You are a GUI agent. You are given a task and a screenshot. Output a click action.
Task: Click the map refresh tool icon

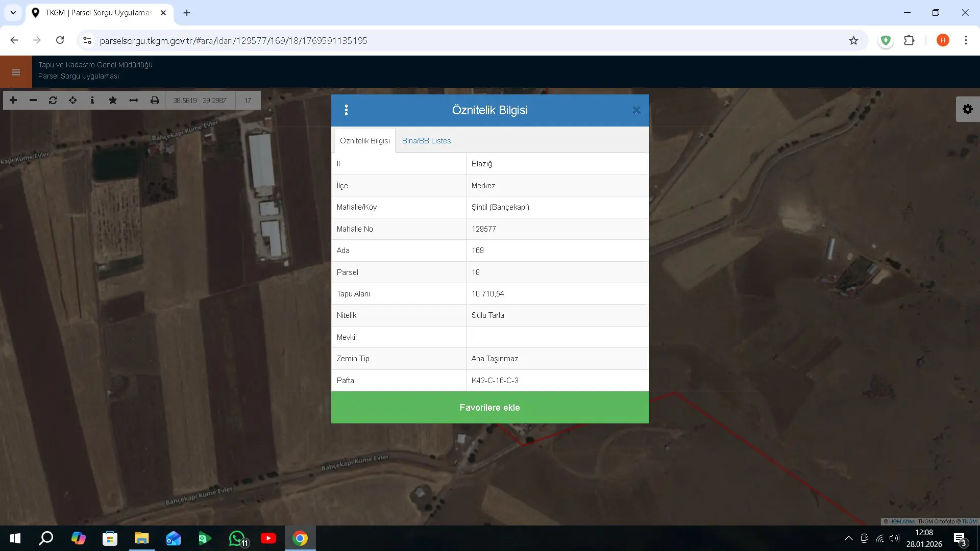pos(53,101)
